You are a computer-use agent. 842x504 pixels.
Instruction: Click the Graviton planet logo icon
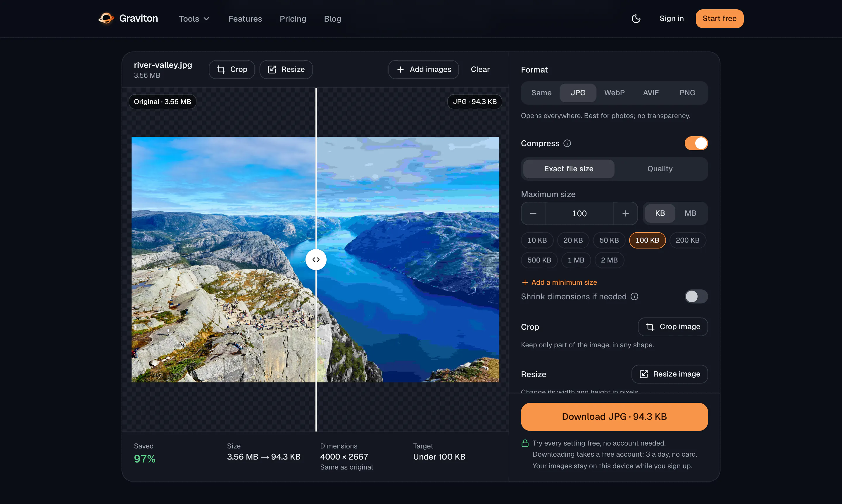click(x=106, y=18)
